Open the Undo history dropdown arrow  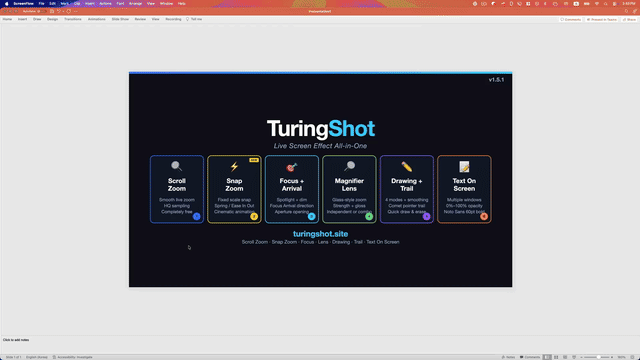point(63,11)
